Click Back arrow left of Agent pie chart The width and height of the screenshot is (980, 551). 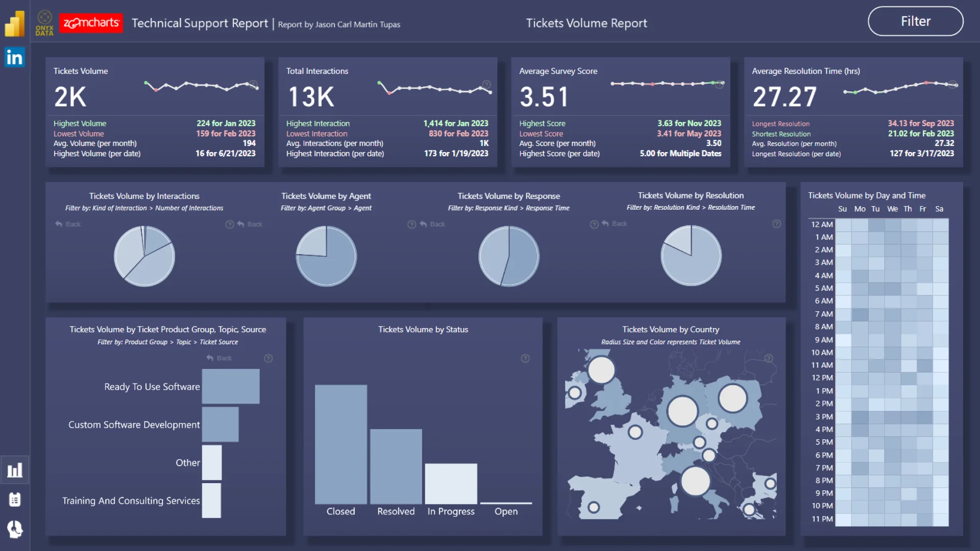(250, 224)
